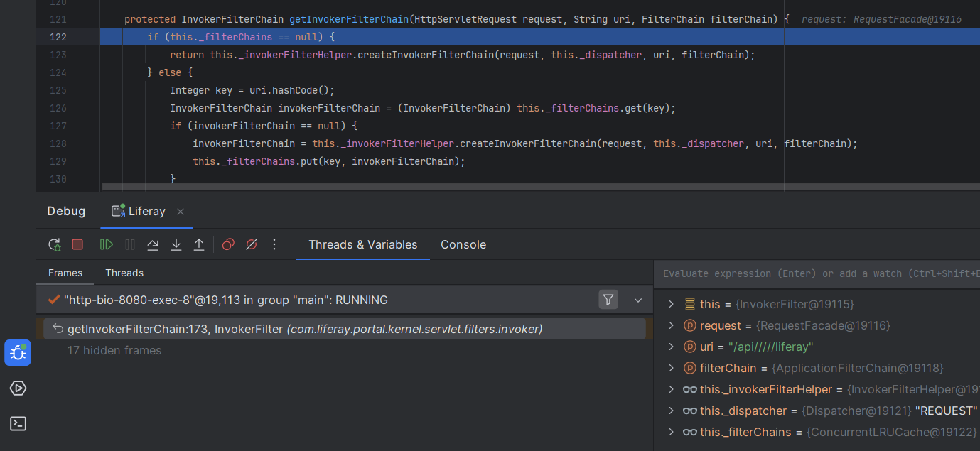980x451 pixels.
Task: Toggle Mute Breakpoints
Action: 252,244
